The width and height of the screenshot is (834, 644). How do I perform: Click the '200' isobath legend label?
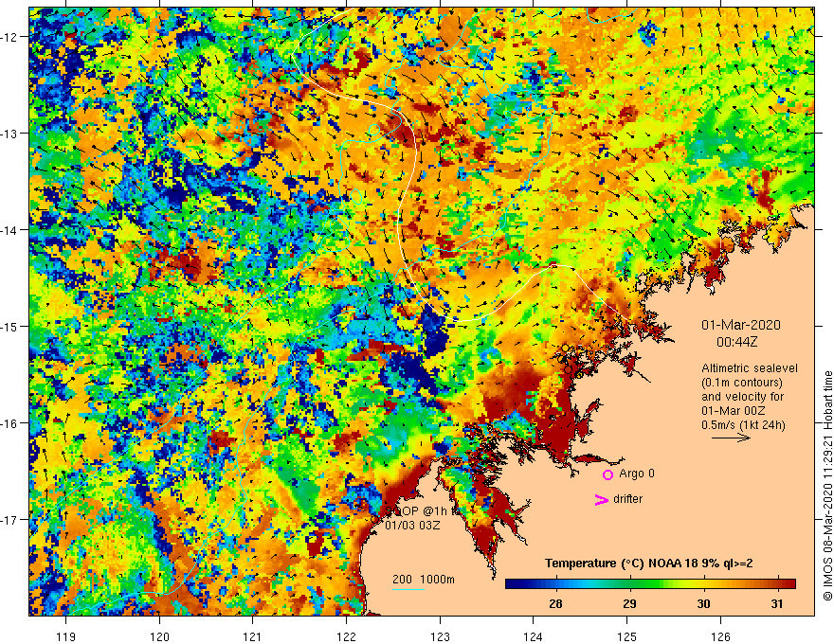[402, 580]
